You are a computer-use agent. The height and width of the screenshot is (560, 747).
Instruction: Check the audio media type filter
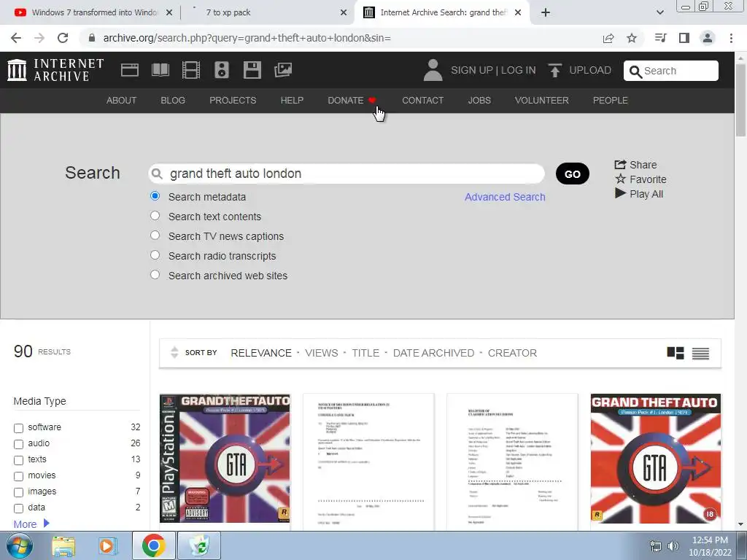(18, 444)
